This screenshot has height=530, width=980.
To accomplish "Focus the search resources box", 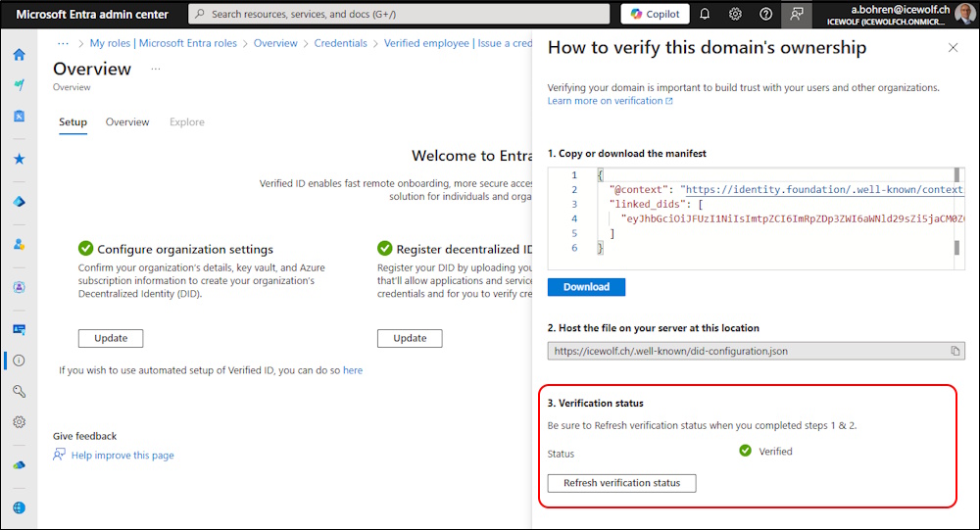I will coord(399,14).
